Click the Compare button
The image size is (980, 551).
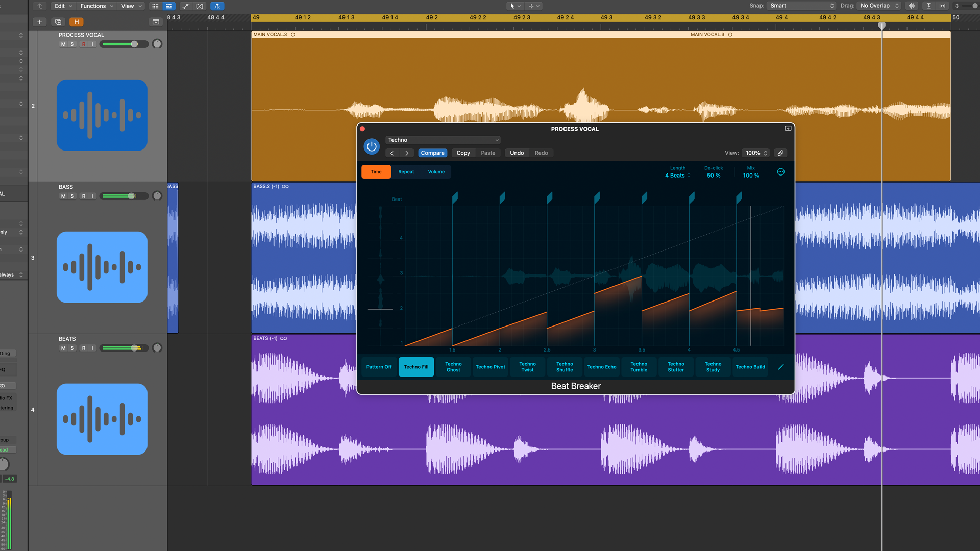point(432,153)
